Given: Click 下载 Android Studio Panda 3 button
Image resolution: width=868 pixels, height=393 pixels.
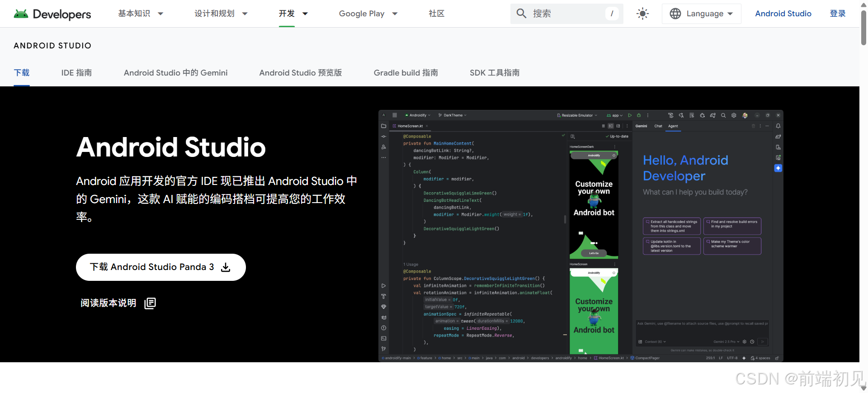Looking at the screenshot, I should (161, 267).
